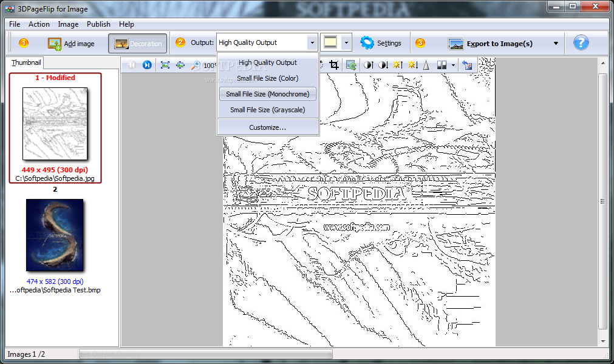Click the Export to Image(s) picture icon
This screenshot has width=614, height=364.
456,44
